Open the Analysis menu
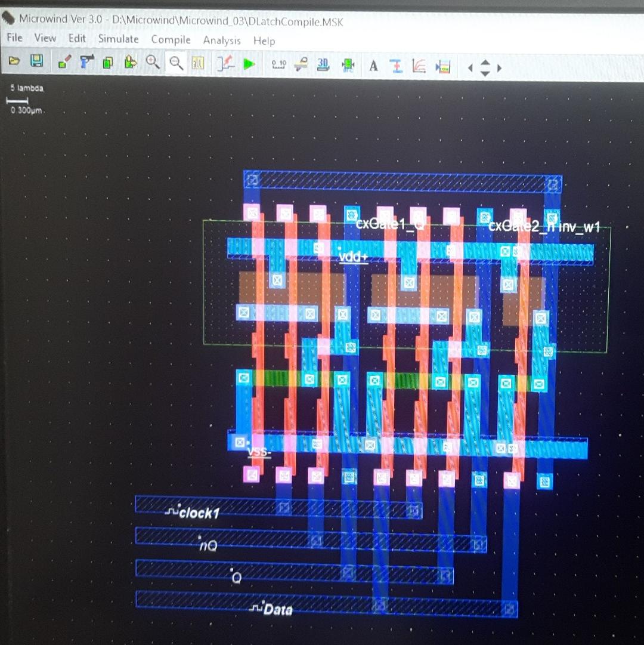 (222, 41)
